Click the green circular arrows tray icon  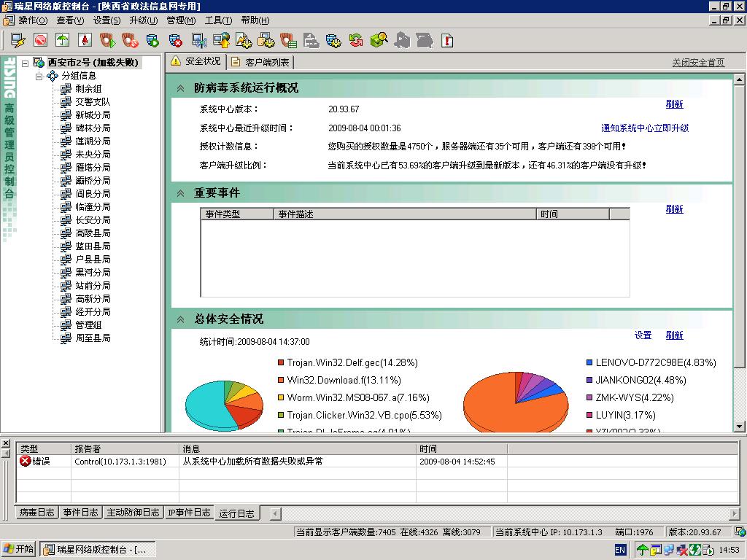point(695,550)
